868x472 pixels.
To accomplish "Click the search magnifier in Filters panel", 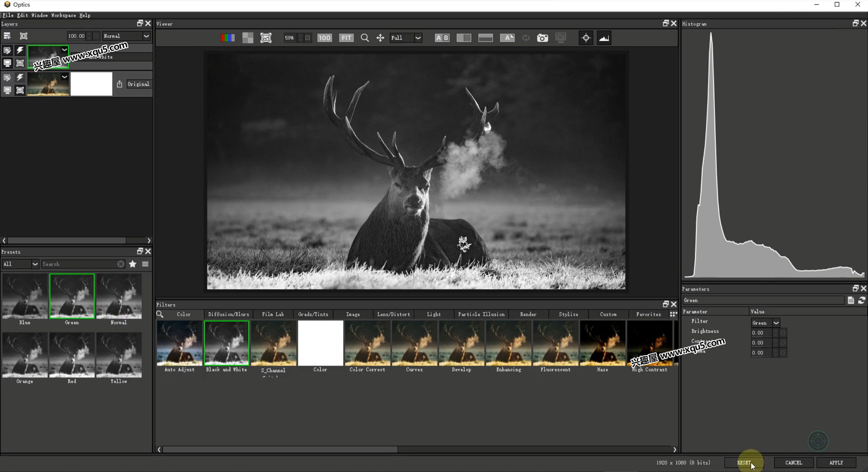I will click(160, 314).
